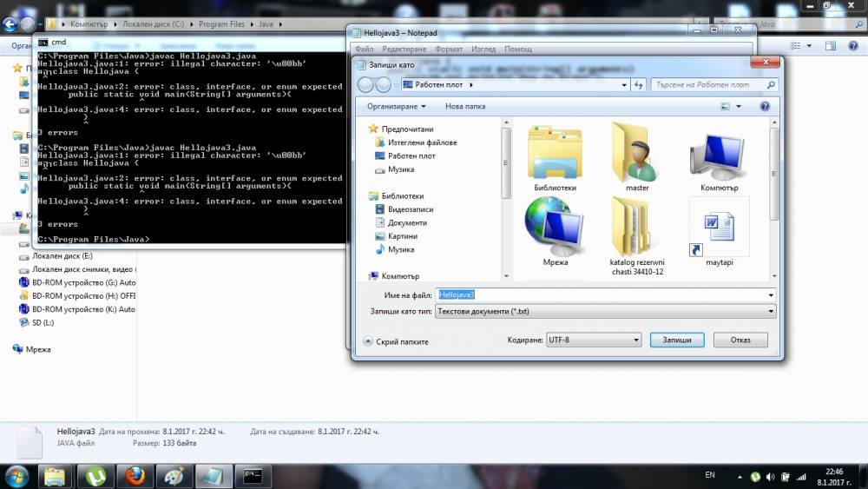Screen dimensions: 868x489
Task: Click the help icon in the save dialog toolbar
Action: [x=765, y=106]
